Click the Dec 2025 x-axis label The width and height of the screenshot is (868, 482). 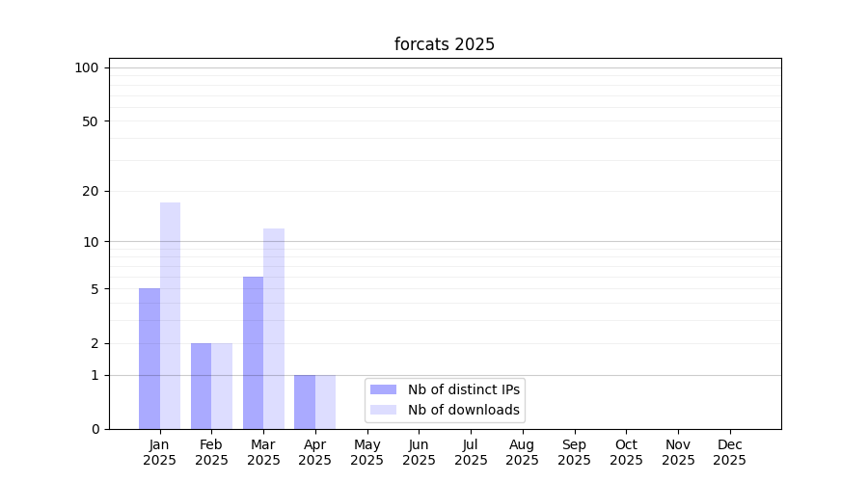pyautogui.click(x=729, y=452)
